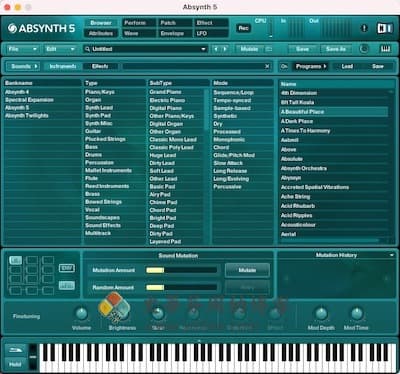This screenshot has width=400, height=374.
Task: Open the Sounds dropdown
Action: [x=23, y=66]
